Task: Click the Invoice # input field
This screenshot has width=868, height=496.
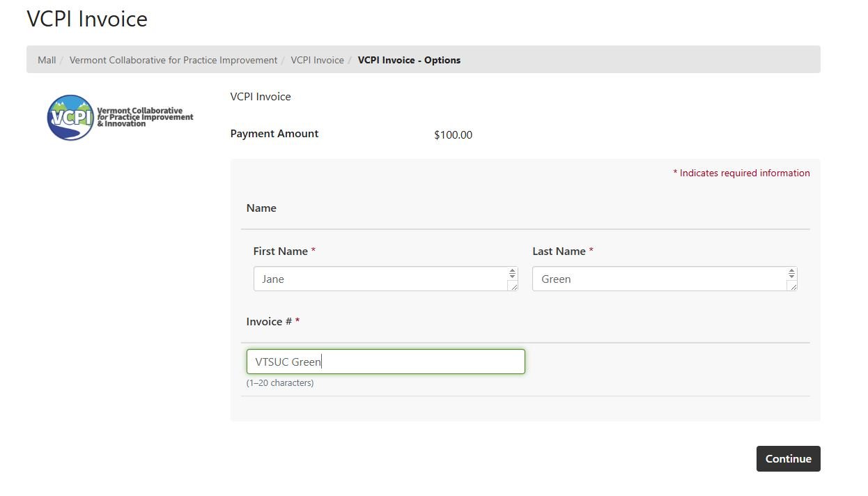Action: point(385,362)
